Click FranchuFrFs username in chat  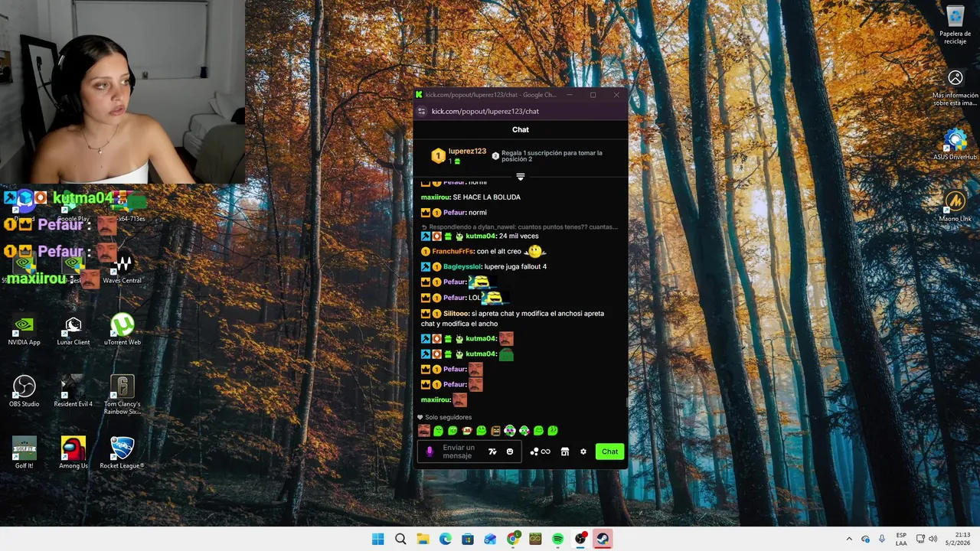click(453, 251)
